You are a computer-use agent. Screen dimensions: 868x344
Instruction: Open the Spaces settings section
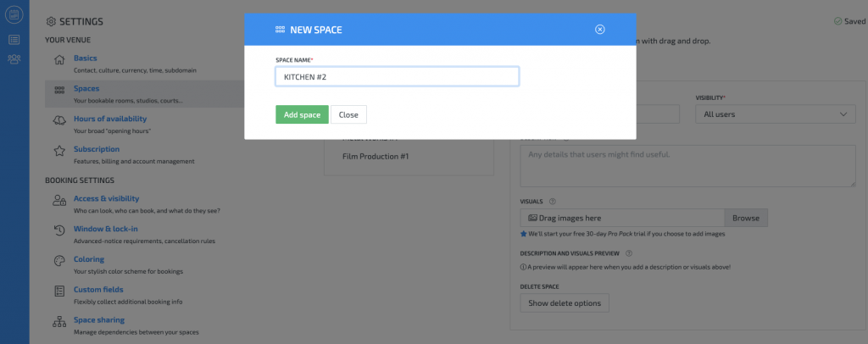(86, 88)
